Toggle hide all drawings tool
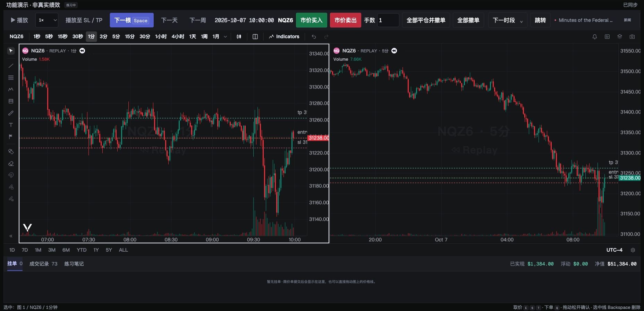Image resolution: width=644 pixels, height=311 pixels. pos(11,199)
